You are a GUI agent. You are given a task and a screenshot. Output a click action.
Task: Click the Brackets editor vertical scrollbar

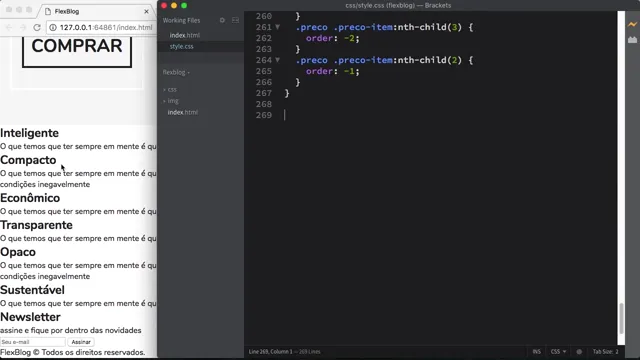pyautogui.click(x=621, y=318)
